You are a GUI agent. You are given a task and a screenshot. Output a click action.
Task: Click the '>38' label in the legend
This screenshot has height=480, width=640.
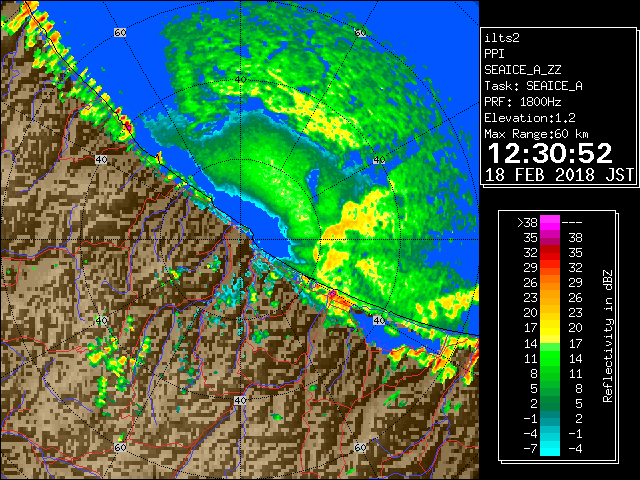pos(527,223)
